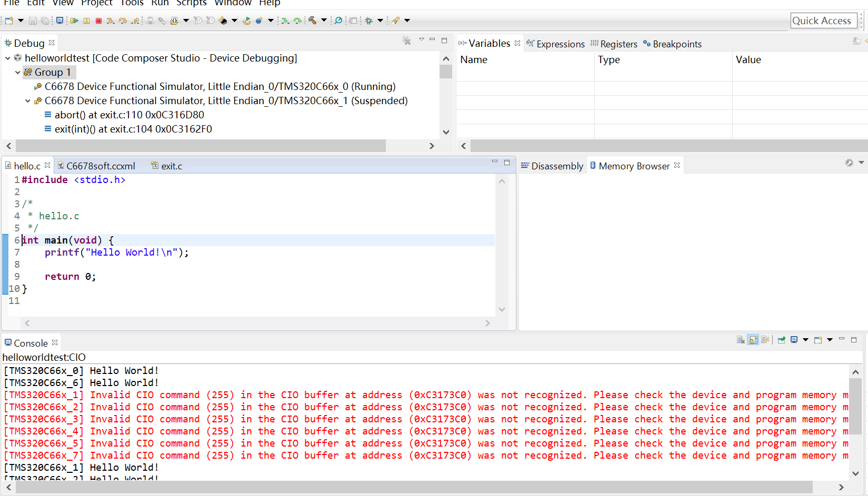Open the Debug view menu triangle

[421, 39]
